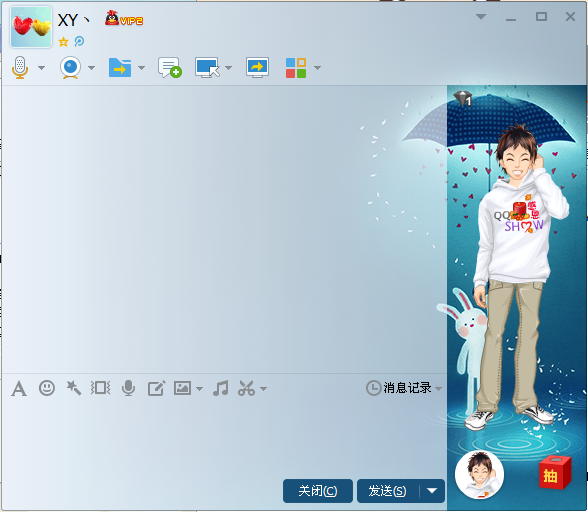
Task: Start a video call with webcam icon
Action: coord(70,68)
